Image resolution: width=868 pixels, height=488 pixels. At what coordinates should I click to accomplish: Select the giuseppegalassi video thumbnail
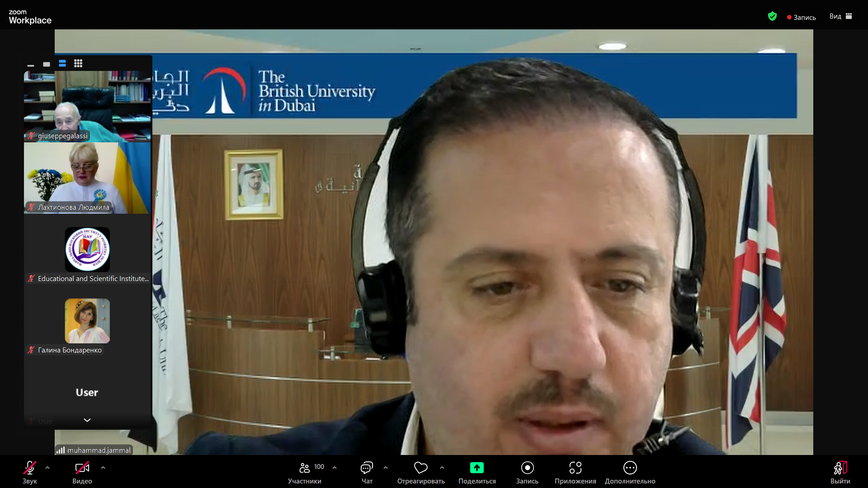tap(87, 106)
